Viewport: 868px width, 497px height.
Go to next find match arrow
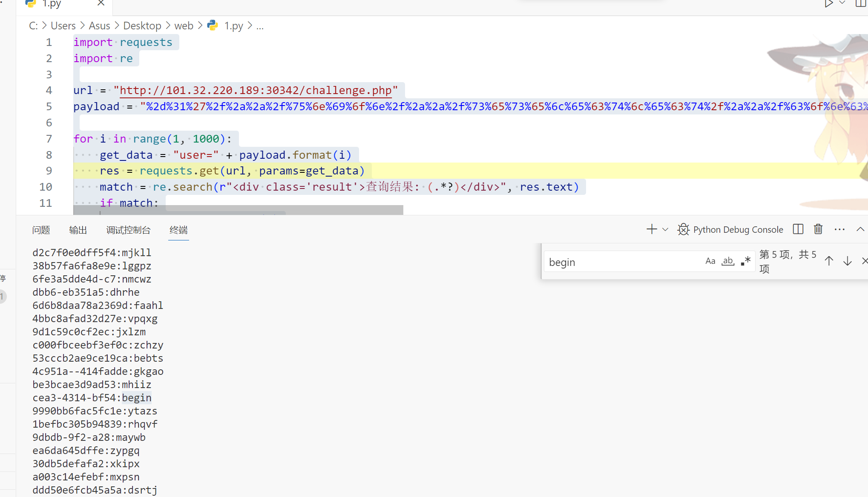point(848,261)
